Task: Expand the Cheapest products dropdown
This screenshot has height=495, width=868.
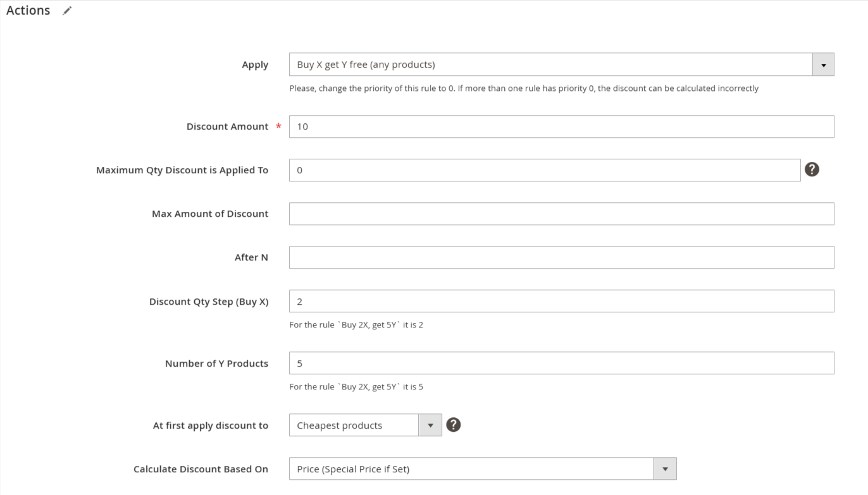Action: click(x=366, y=425)
